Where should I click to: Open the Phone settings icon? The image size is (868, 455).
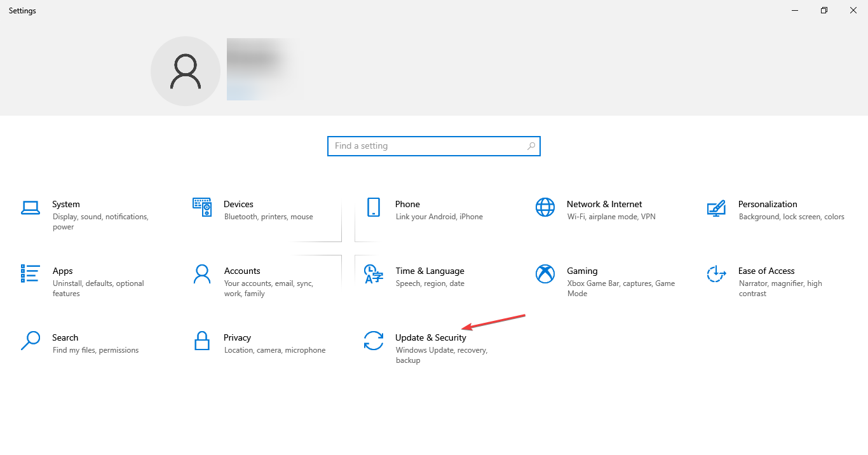[x=374, y=207]
